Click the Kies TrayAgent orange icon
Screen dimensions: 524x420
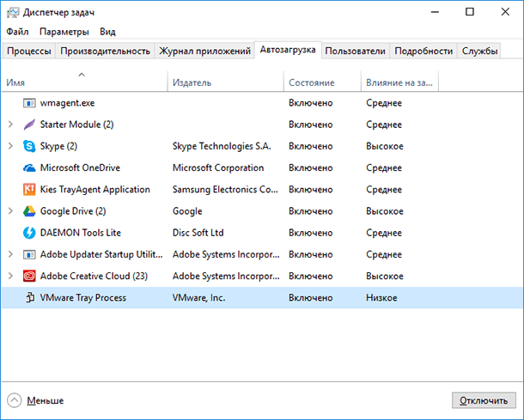pos(29,190)
